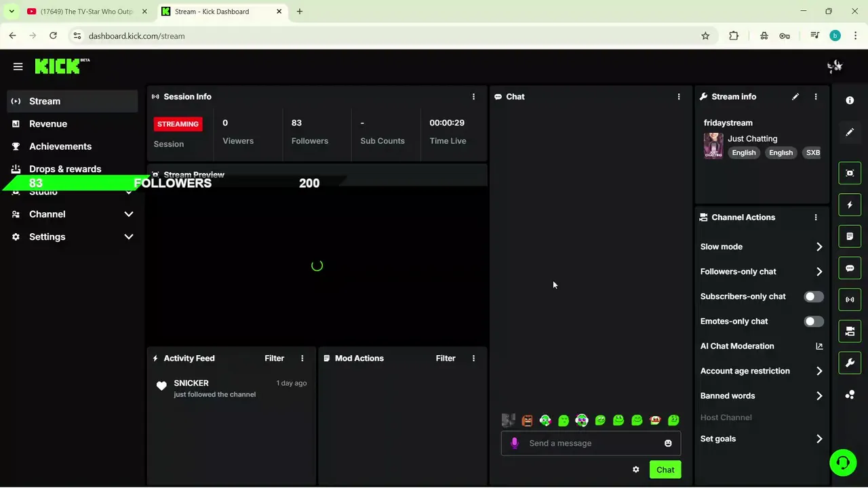The width and height of the screenshot is (868, 488).
Task: Open the profile avatar in the header
Action: [835, 66]
